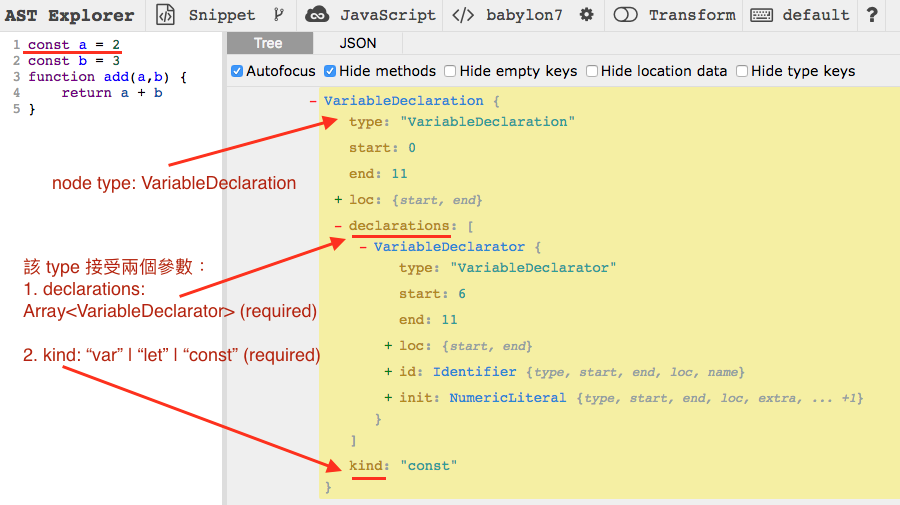Image resolution: width=900 pixels, height=505 pixels.
Task: Click the kind key in tree
Action: 366,466
